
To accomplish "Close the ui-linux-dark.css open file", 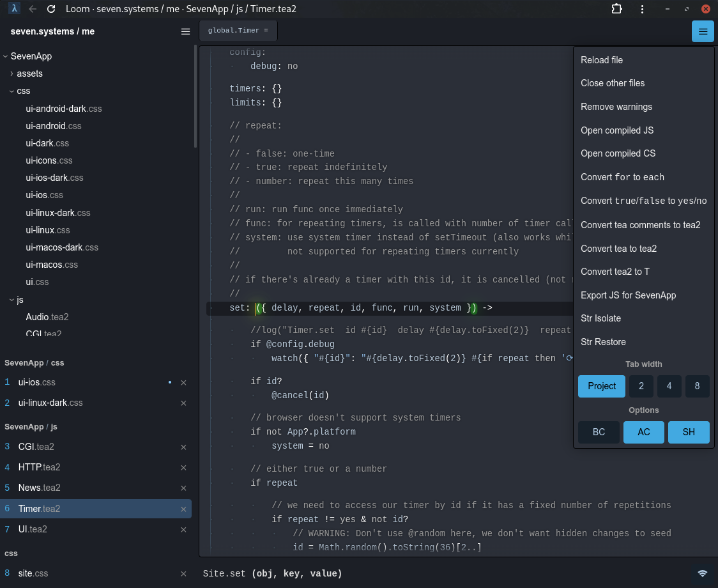I will click(183, 403).
